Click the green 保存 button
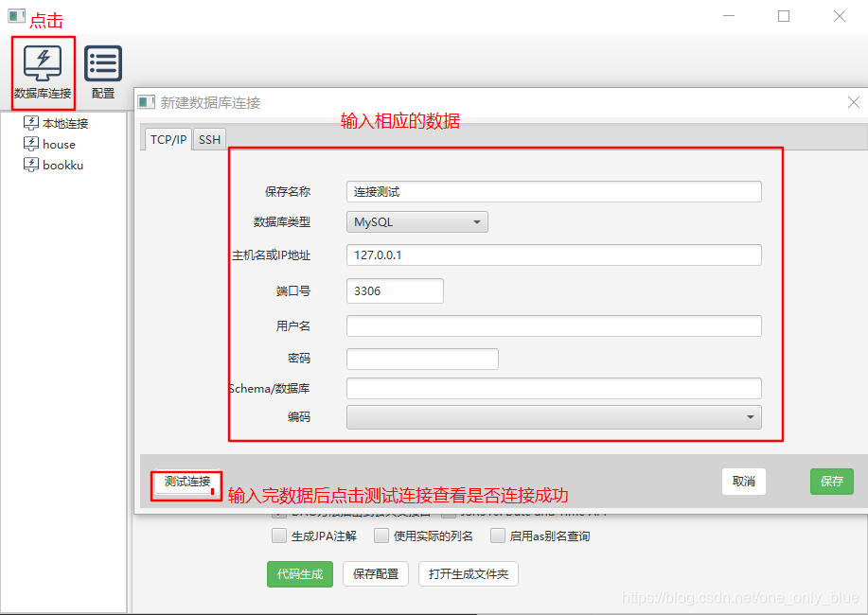The height and width of the screenshot is (615, 868). click(831, 481)
